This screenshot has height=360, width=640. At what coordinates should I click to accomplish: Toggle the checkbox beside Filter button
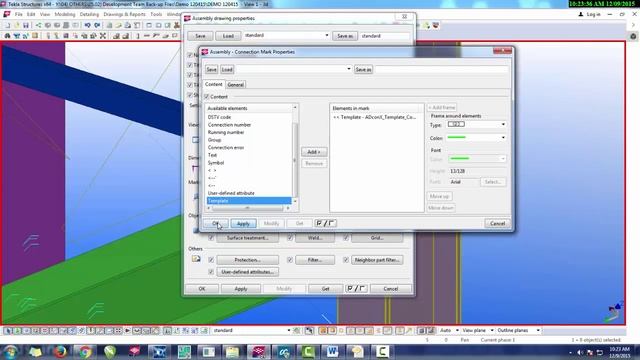[x=290, y=260]
